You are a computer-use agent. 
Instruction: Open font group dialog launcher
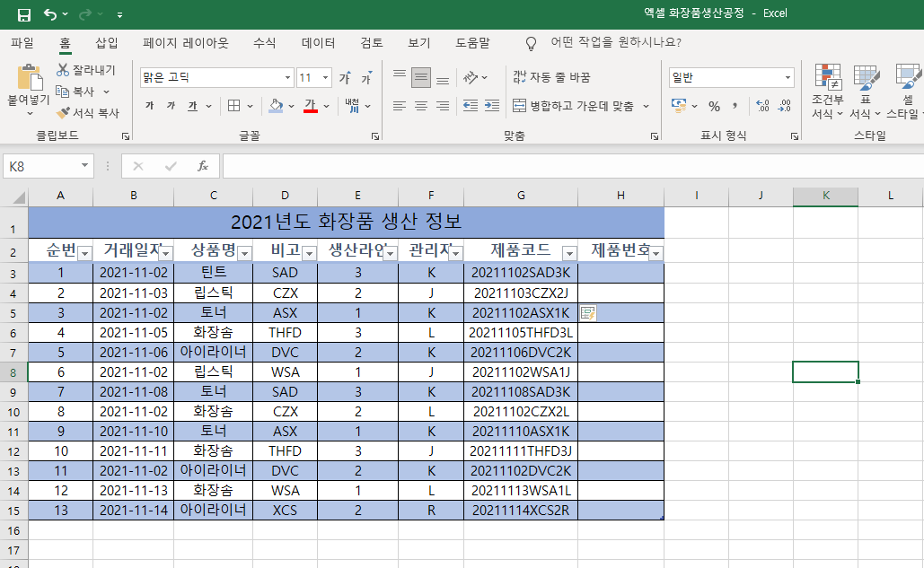coord(375,136)
